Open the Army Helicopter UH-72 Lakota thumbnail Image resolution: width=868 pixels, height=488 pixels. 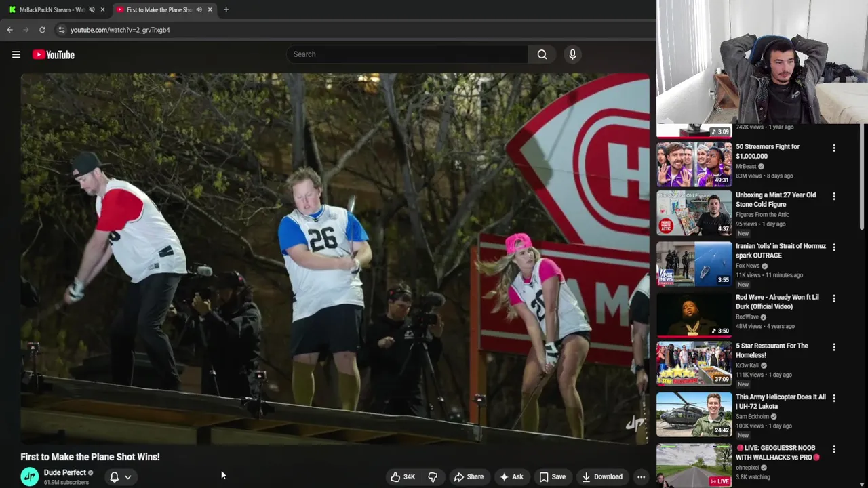pyautogui.click(x=694, y=415)
